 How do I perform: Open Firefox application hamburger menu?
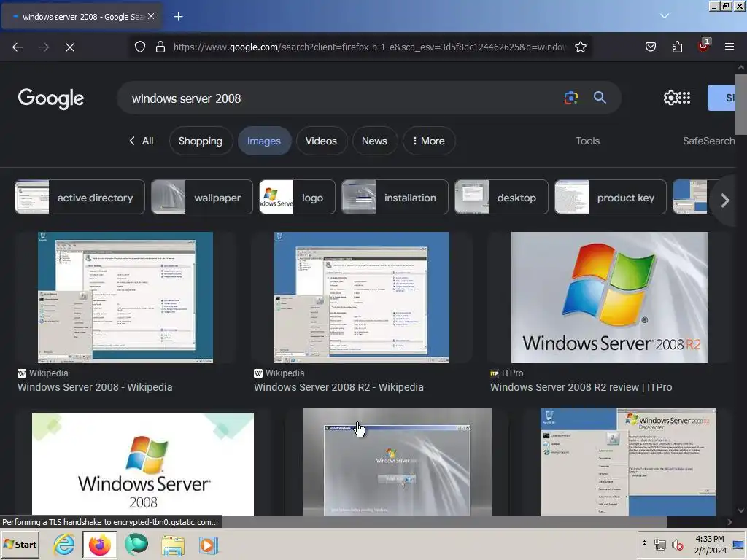pyautogui.click(x=729, y=47)
